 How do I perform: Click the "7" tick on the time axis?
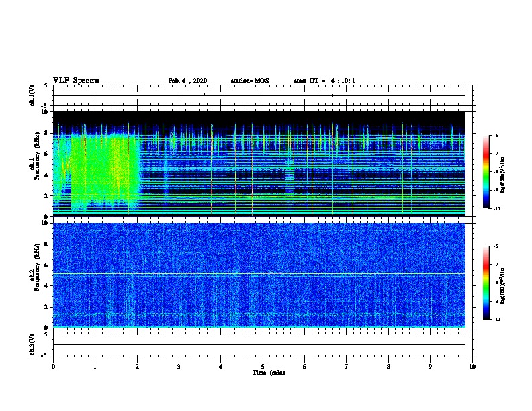pos(347,366)
